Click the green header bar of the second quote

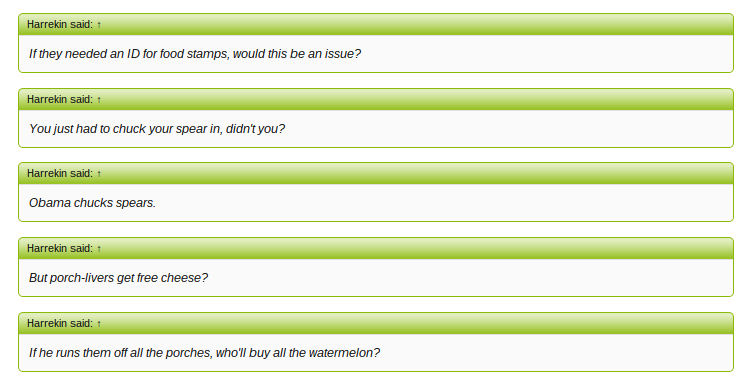[x=375, y=100]
